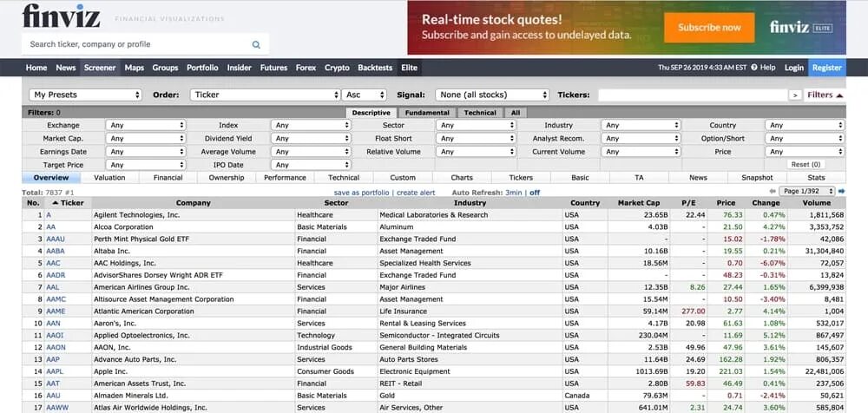Image resolution: width=868 pixels, height=413 pixels.
Task: Sort by the Volume column header
Action: [817, 203]
